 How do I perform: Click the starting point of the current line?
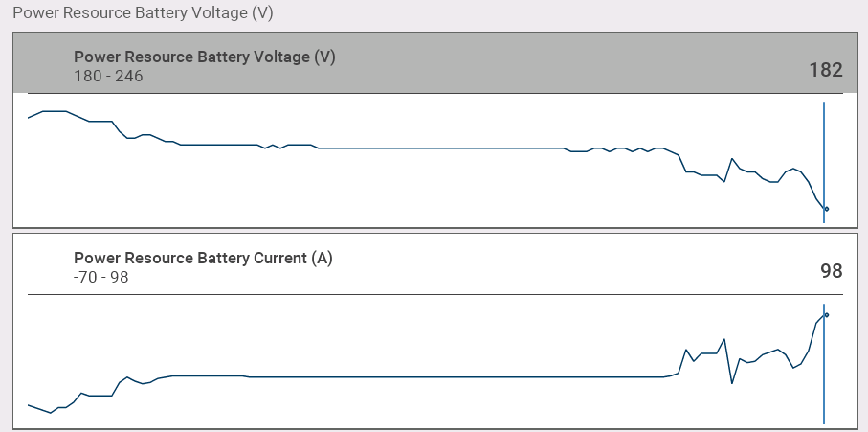29,404
